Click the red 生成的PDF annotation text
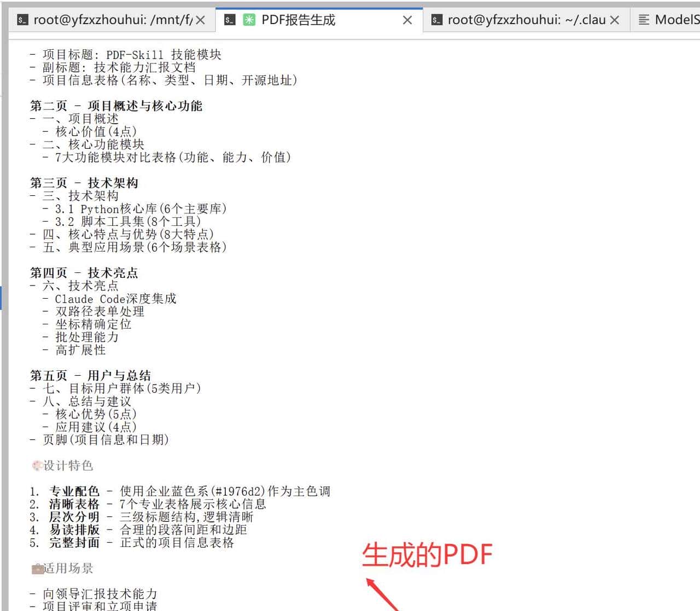This screenshot has height=611, width=700. (428, 554)
